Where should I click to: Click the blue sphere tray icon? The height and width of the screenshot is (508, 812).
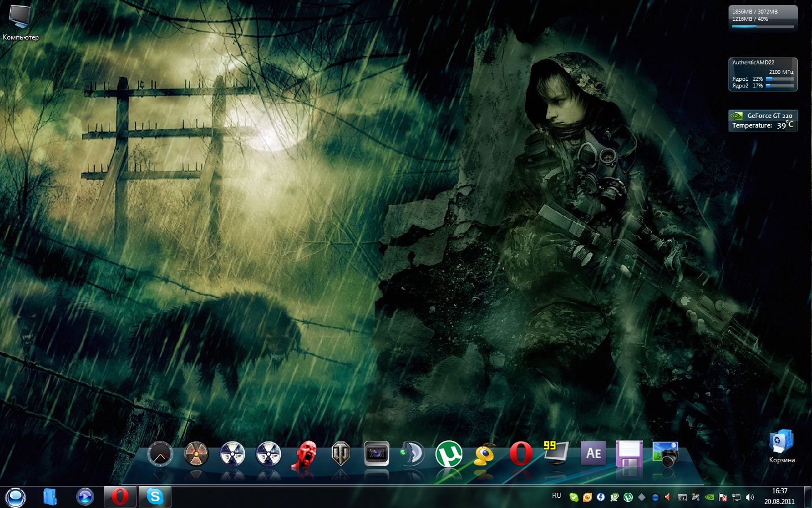(x=655, y=497)
